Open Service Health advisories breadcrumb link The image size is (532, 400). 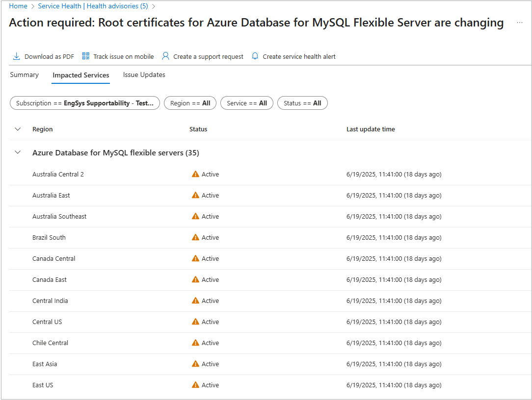click(x=93, y=6)
